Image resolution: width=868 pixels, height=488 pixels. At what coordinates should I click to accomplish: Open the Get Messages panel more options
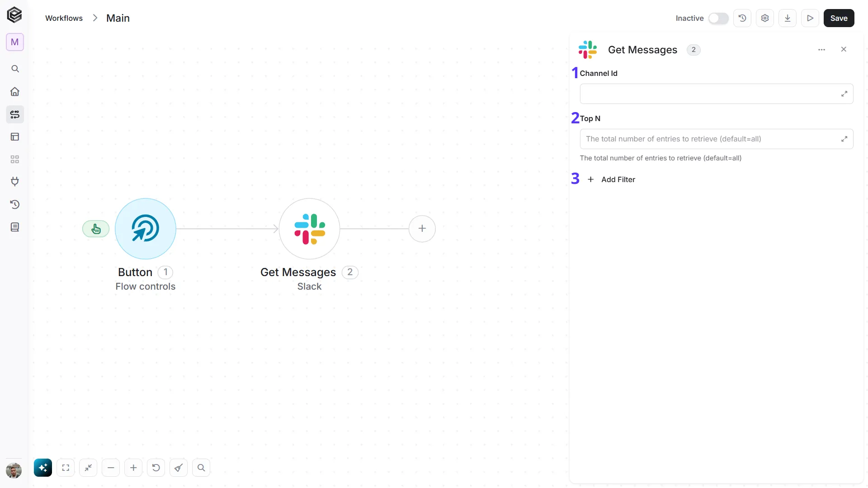[822, 50]
